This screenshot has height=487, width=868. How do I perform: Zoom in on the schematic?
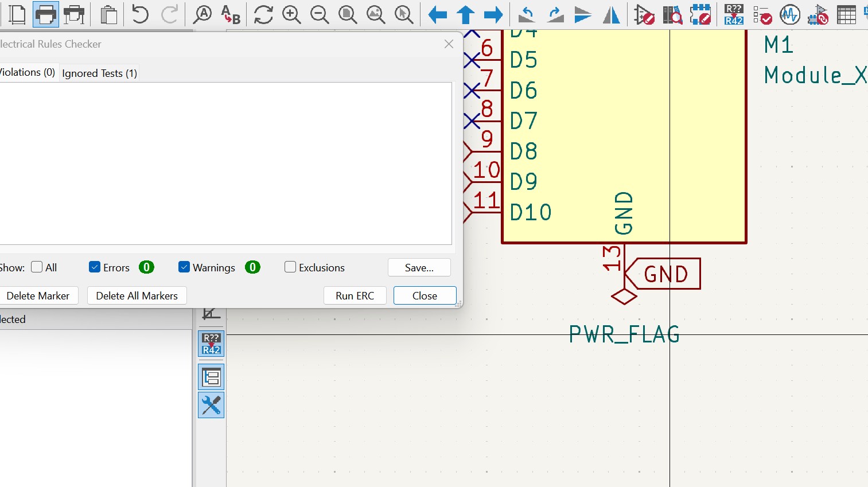point(291,14)
